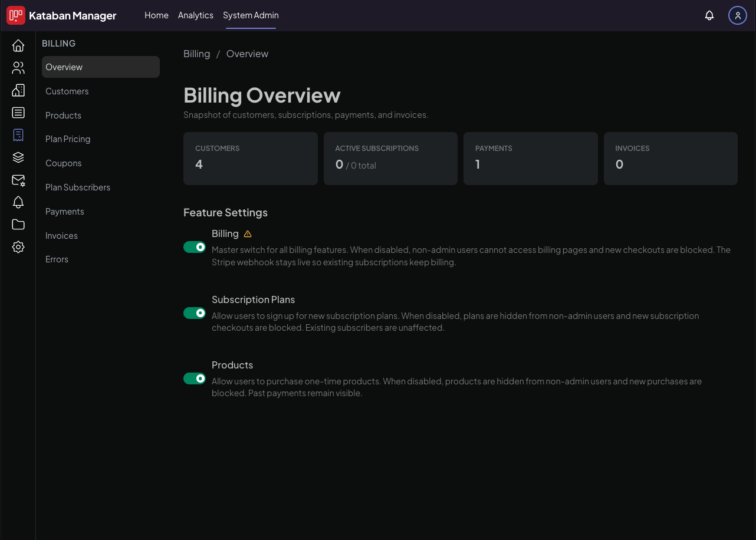The width and height of the screenshot is (756, 540).
Task: Click the warning triangle beside Billing
Action: click(248, 234)
